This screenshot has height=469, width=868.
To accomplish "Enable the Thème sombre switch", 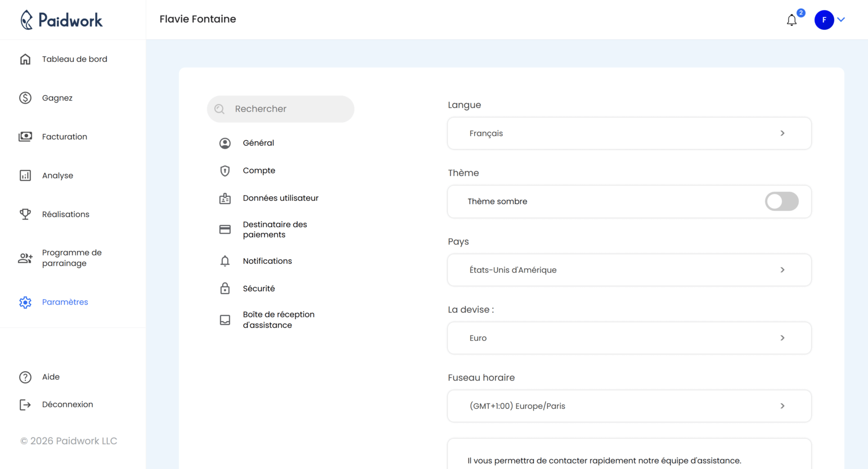I will (x=781, y=201).
